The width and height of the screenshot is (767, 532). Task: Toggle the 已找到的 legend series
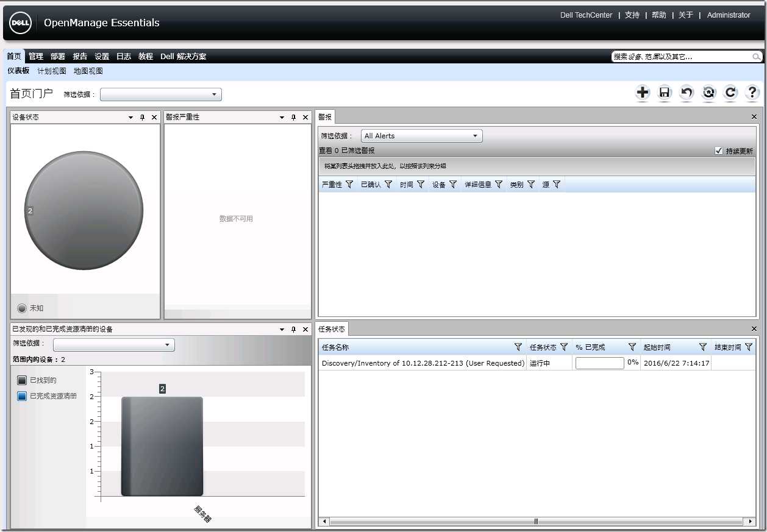click(23, 380)
